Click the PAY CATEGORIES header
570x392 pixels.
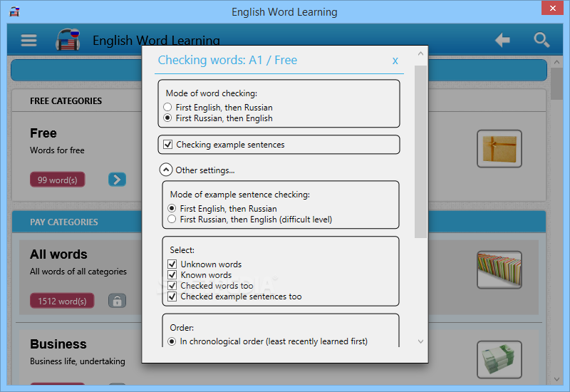pos(64,222)
